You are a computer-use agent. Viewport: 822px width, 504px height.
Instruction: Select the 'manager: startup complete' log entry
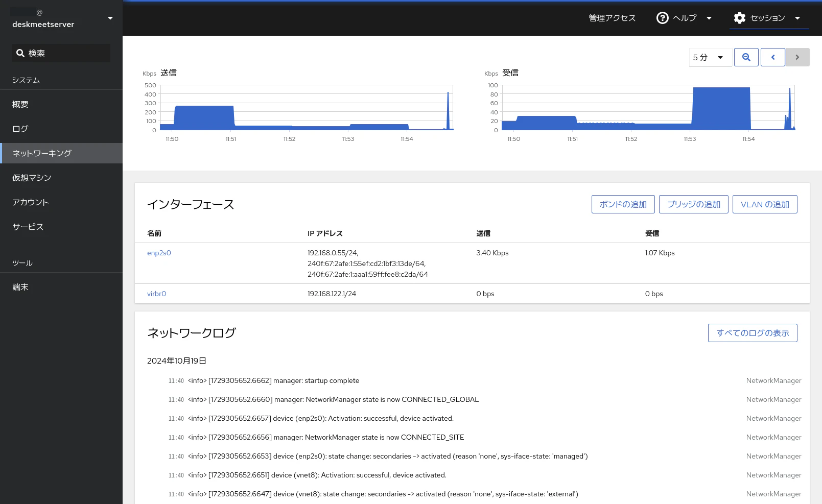tap(473, 380)
